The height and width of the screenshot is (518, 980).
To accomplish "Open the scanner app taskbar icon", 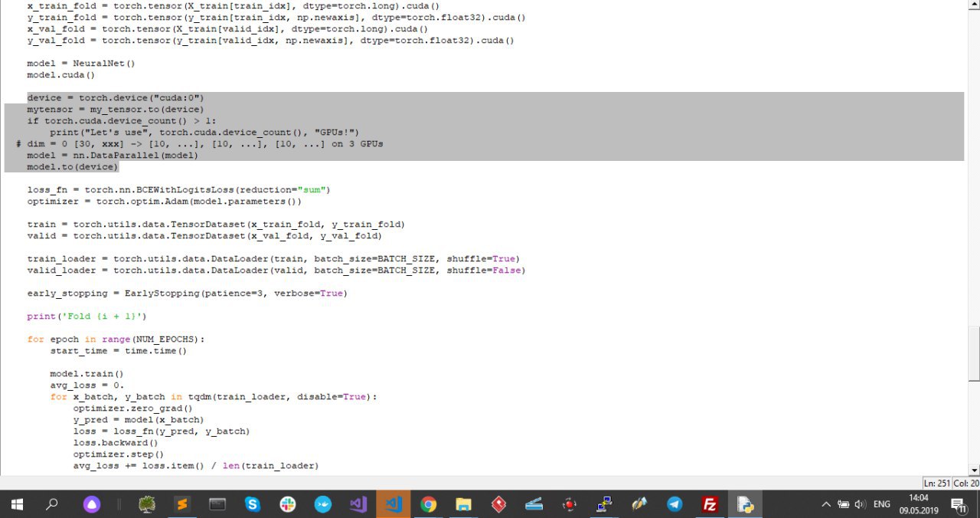I will point(534,504).
